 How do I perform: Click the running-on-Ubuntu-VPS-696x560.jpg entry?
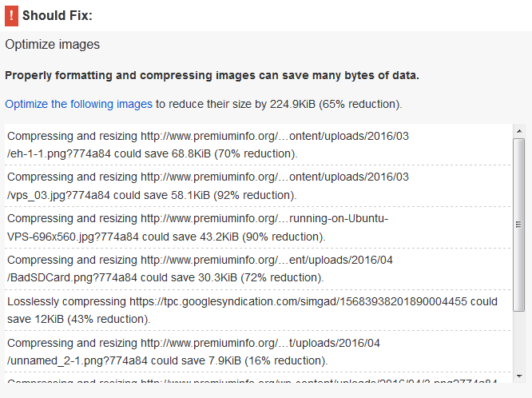point(258,227)
